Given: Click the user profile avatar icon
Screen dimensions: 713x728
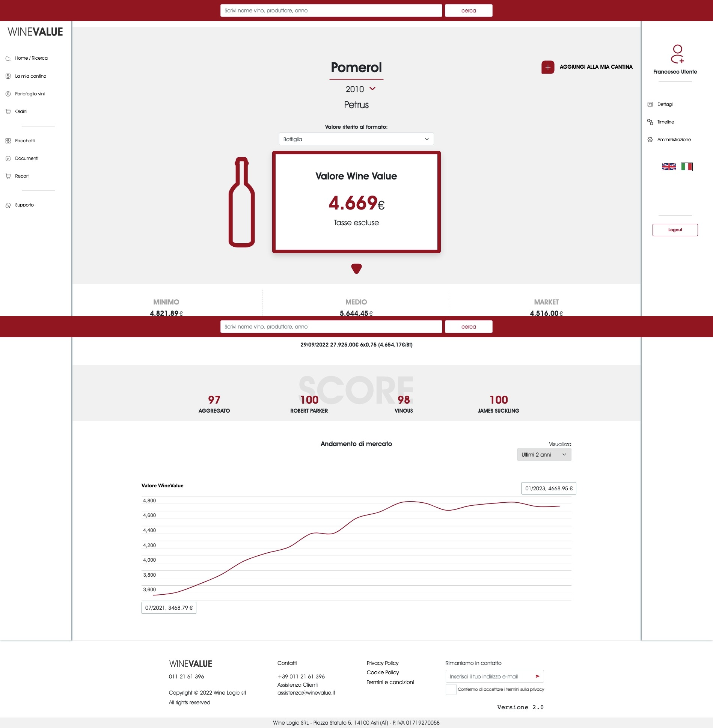Looking at the screenshot, I should click(677, 54).
